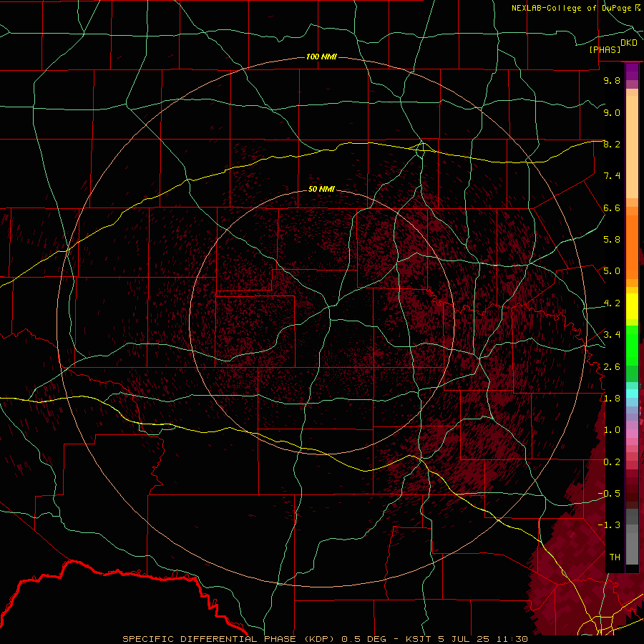The width and height of the screenshot is (644, 644).
Task: Click the 2.6 legend value
Action: [612, 367]
